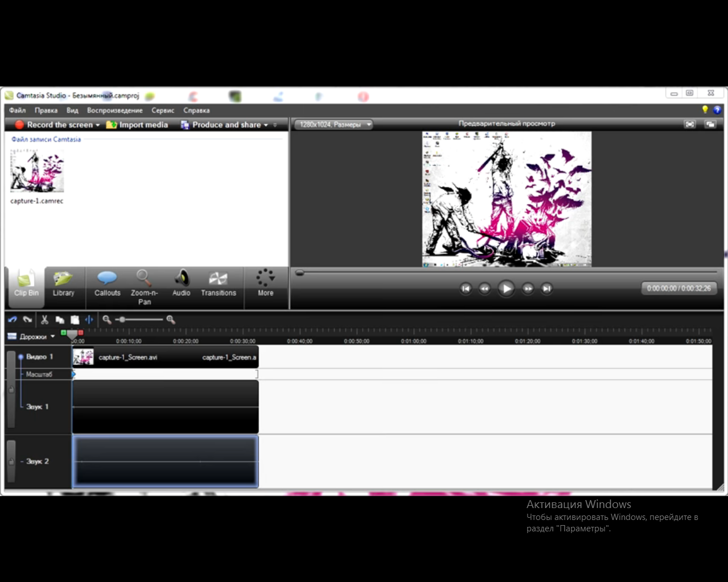
Task: Select the capture-1.camrec thumbnail in Clip Bin
Action: [37, 170]
